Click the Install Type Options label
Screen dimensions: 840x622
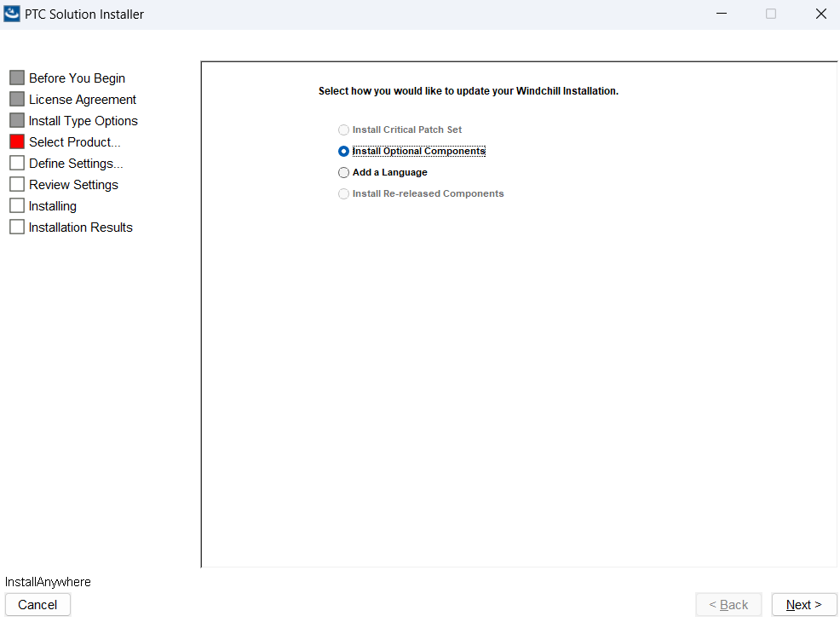click(83, 121)
